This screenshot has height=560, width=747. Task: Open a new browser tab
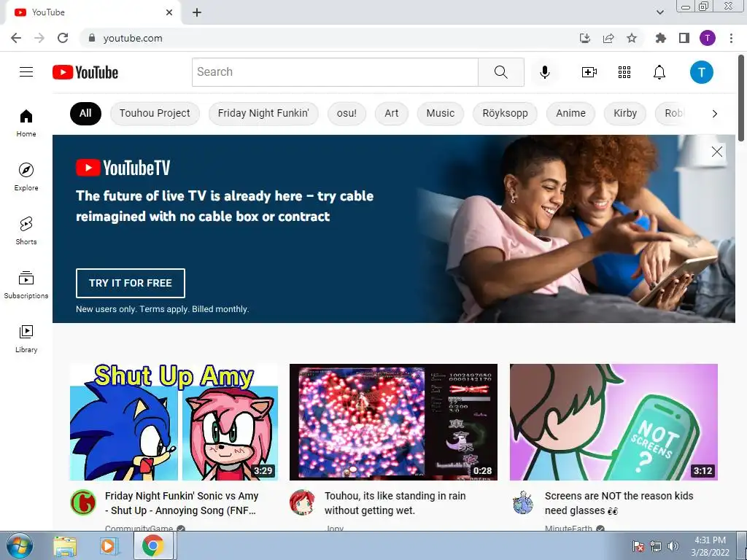click(x=197, y=12)
